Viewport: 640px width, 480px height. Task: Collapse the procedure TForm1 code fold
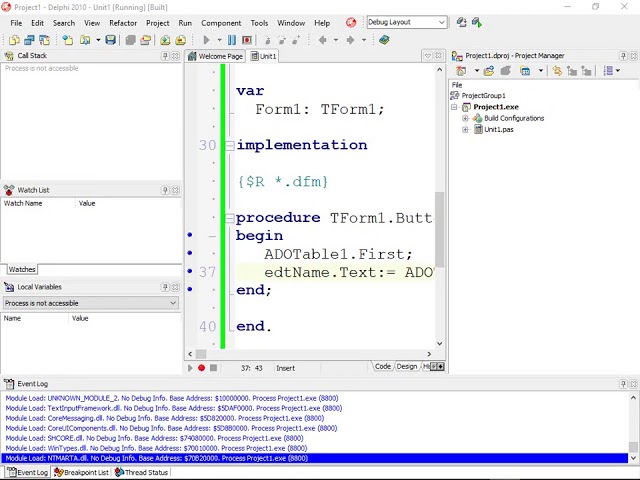tap(230, 218)
